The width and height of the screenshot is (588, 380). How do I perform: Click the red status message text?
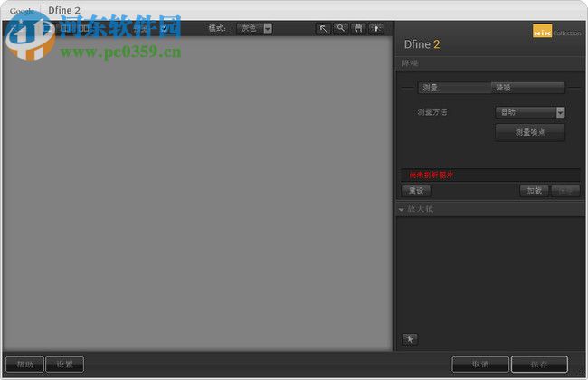[x=432, y=176]
